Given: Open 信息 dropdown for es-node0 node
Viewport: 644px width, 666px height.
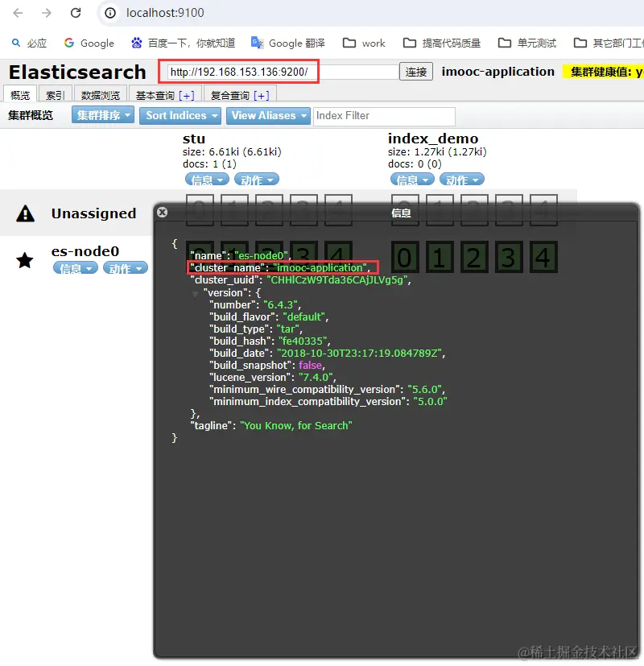Looking at the screenshot, I should point(75,268).
